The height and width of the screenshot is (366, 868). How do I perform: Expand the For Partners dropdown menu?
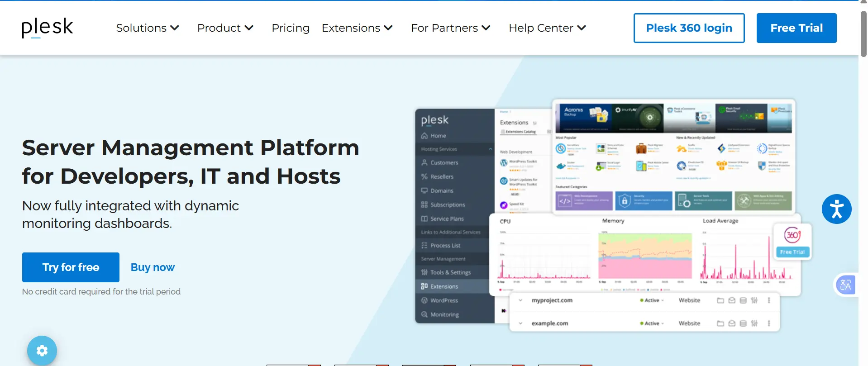451,28
